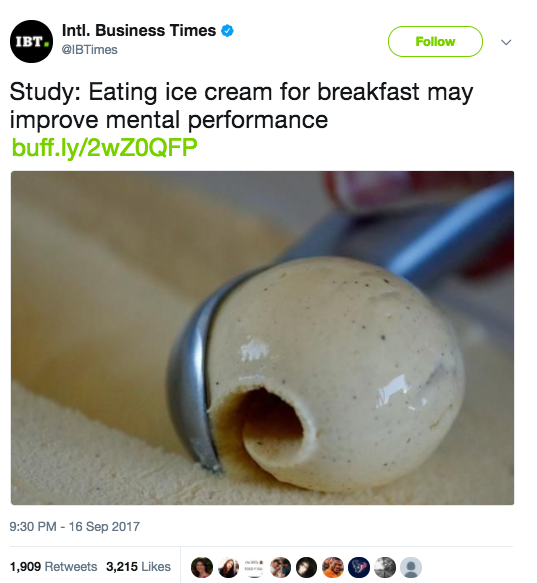Show the 1,909 Retweets list
Image resolution: width=537 pixels, height=583 pixels.
[x=53, y=567]
